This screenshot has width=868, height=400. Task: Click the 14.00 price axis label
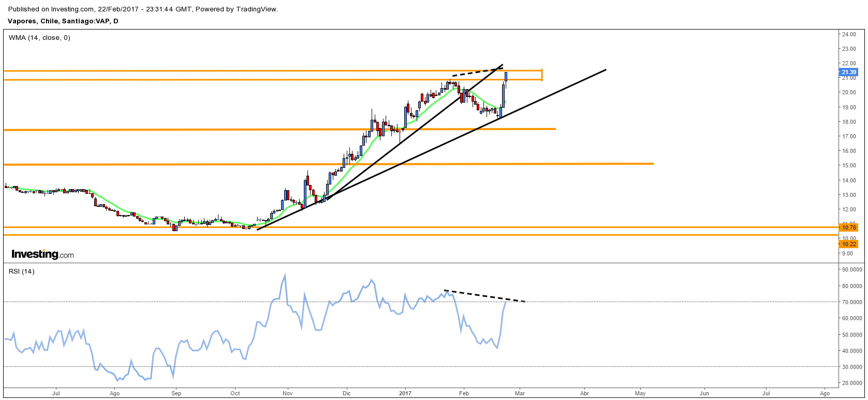click(848, 180)
